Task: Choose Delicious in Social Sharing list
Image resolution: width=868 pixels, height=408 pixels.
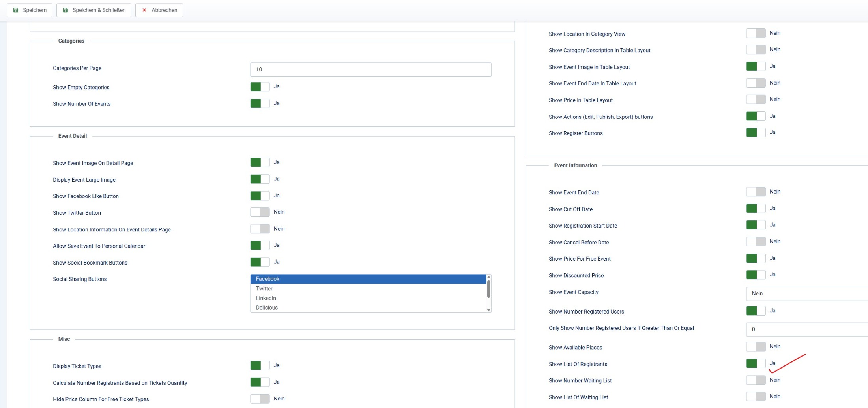Action: tap(267, 308)
